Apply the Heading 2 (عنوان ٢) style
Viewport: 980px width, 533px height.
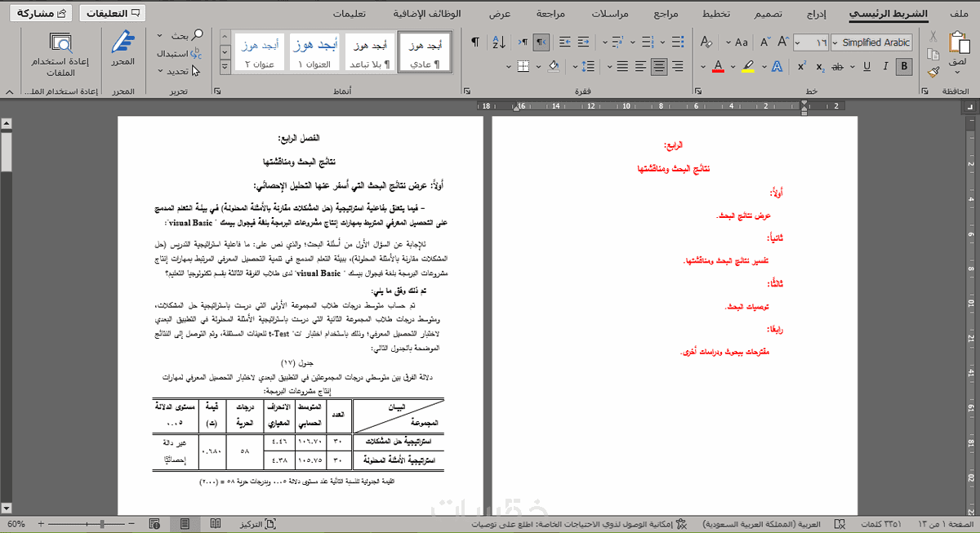tap(261, 53)
